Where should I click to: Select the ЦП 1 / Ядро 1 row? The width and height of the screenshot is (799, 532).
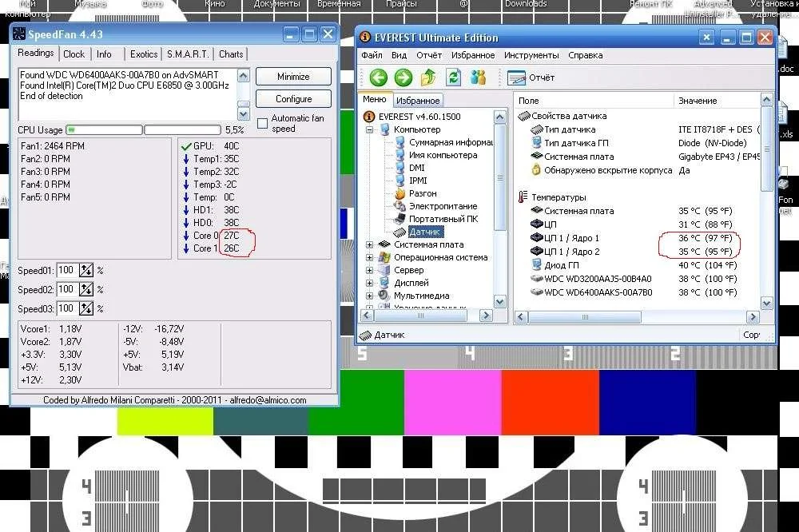pos(634,238)
